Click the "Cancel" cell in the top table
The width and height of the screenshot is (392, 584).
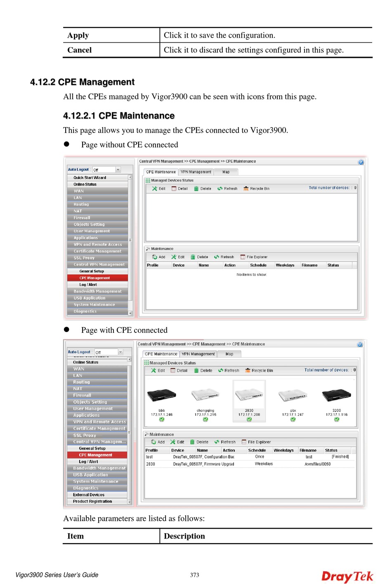(111, 50)
